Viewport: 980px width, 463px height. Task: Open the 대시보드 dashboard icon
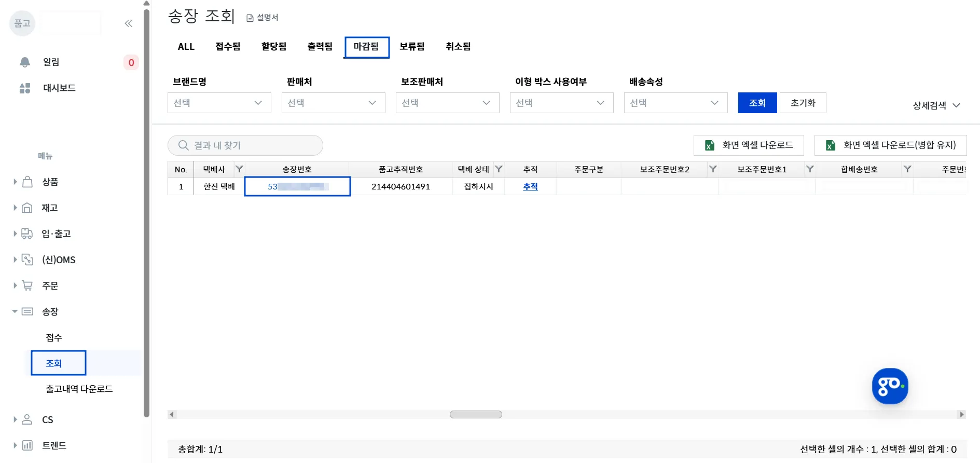(25, 88)
